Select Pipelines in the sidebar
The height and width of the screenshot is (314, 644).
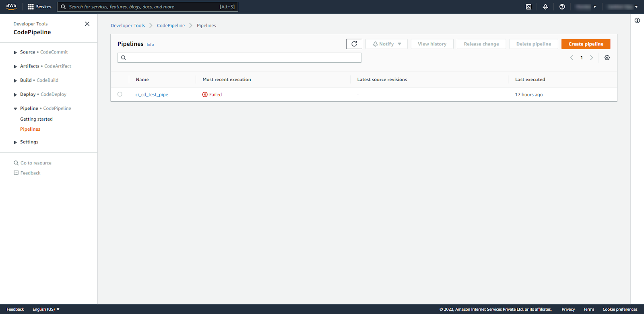[30, 129]
